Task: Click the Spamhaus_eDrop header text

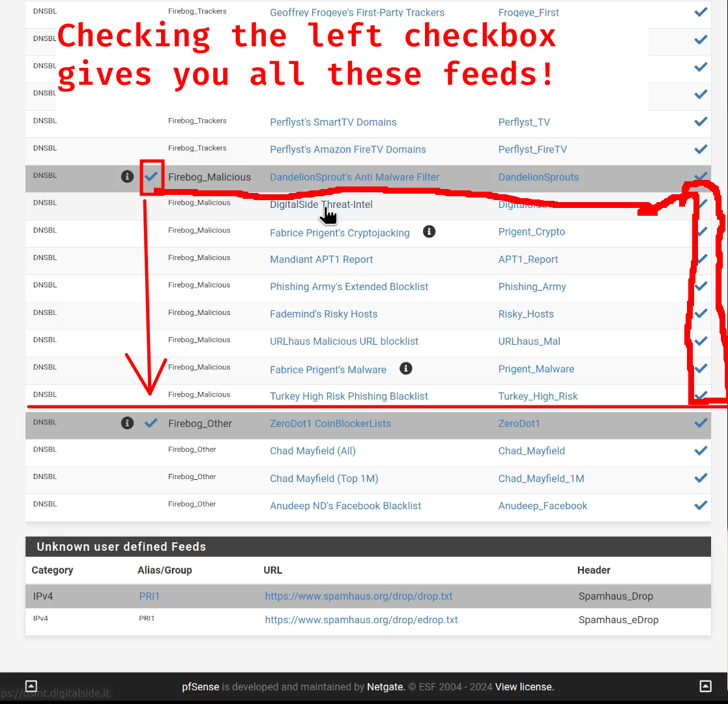Action: click(619, 619)
